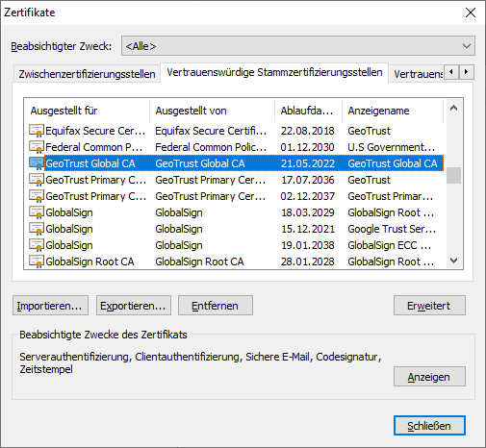Close the Zertifikate dialog with X
The height and width of the screenshot is (448, 486).
pos(471,12)
